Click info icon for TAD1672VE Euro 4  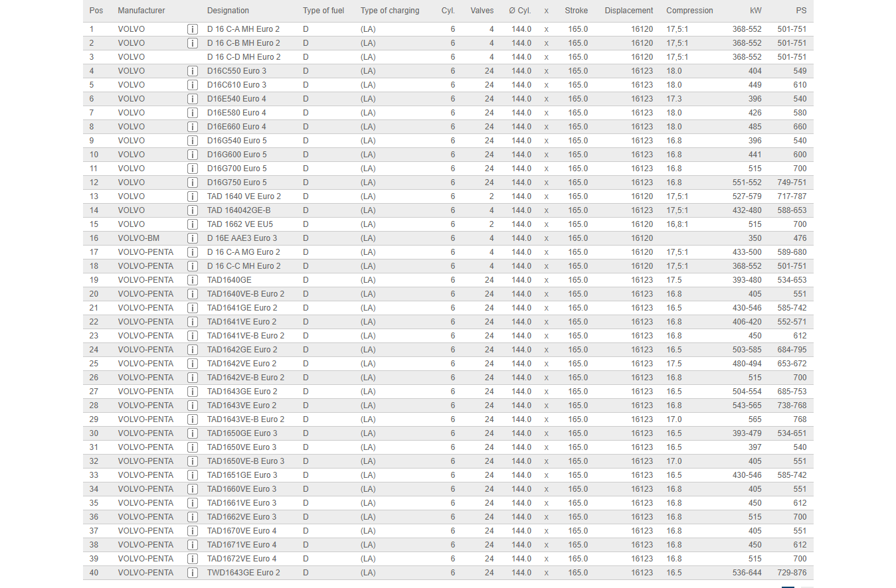click(x=193, y=559)
